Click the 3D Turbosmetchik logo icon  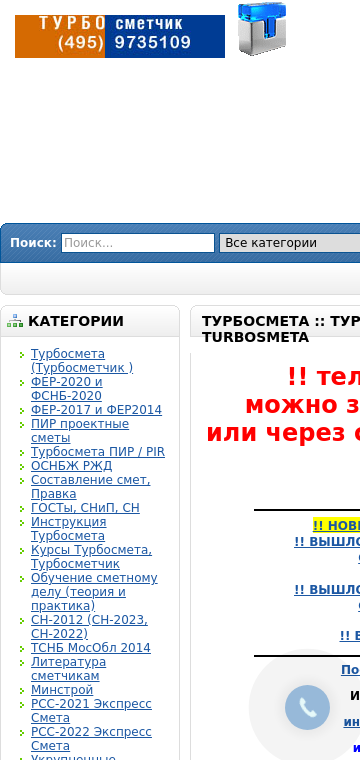[x=262, y=29]
